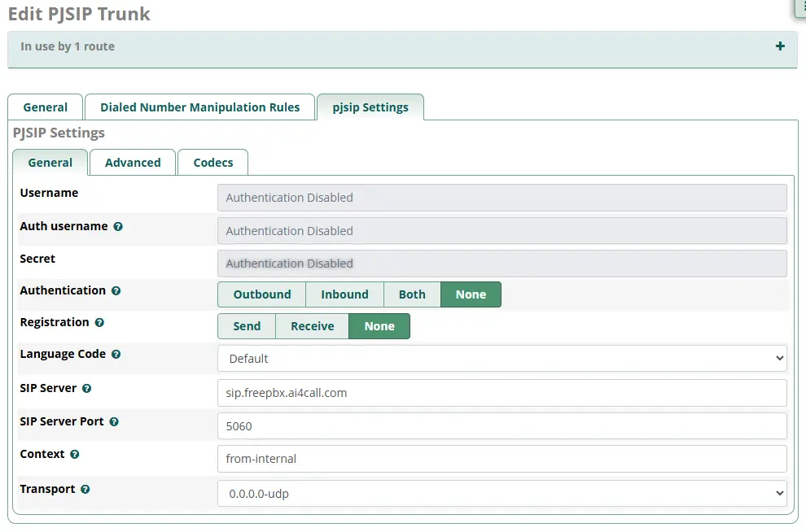The height and width of the screenshot is (532, 806).
Task: Open the Transport dropdown
Action: pyautogui.click(x=501, y=492)
